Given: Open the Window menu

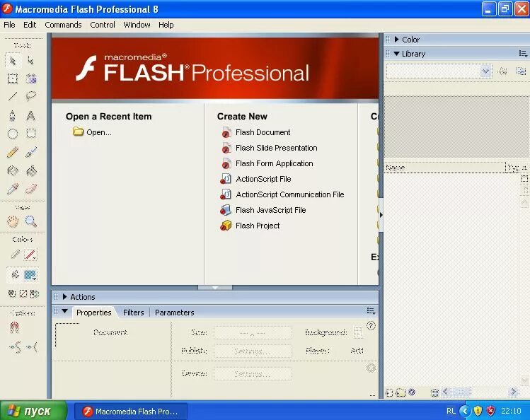Looking at the screenshot, I should click(x=137, y=25).
